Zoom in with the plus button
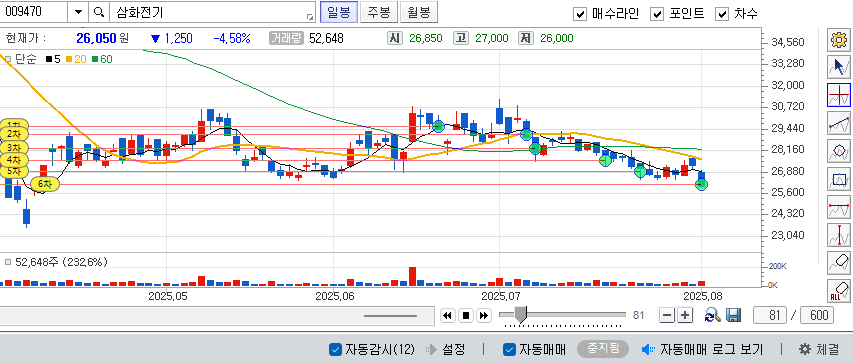The image size is (853, 363). coord(685,315)
